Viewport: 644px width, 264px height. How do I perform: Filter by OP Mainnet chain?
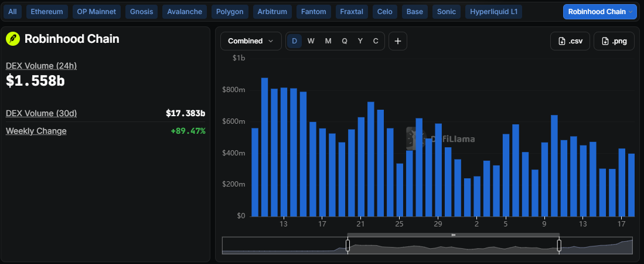tap(97, 12)
